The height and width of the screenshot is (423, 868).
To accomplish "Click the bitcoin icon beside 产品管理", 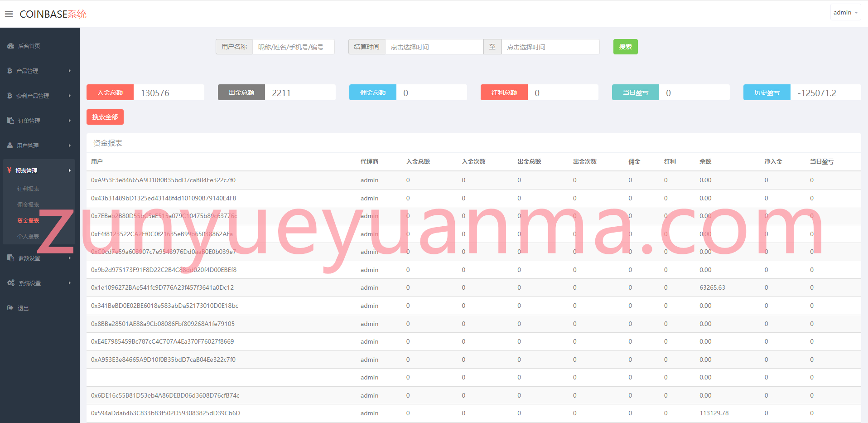I will click(x=10, y=71).
